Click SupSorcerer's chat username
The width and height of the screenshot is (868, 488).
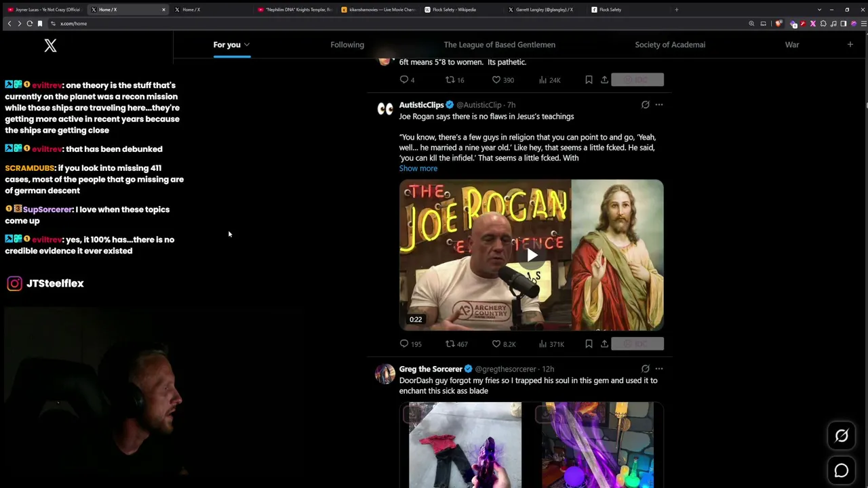click(47, 209)
